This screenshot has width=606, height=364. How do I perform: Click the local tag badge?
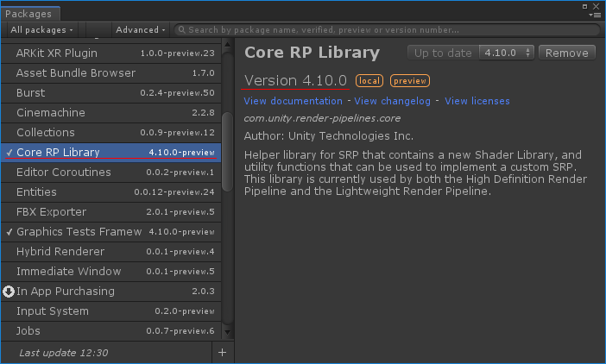pyautogui.click(x=369, y=81)
